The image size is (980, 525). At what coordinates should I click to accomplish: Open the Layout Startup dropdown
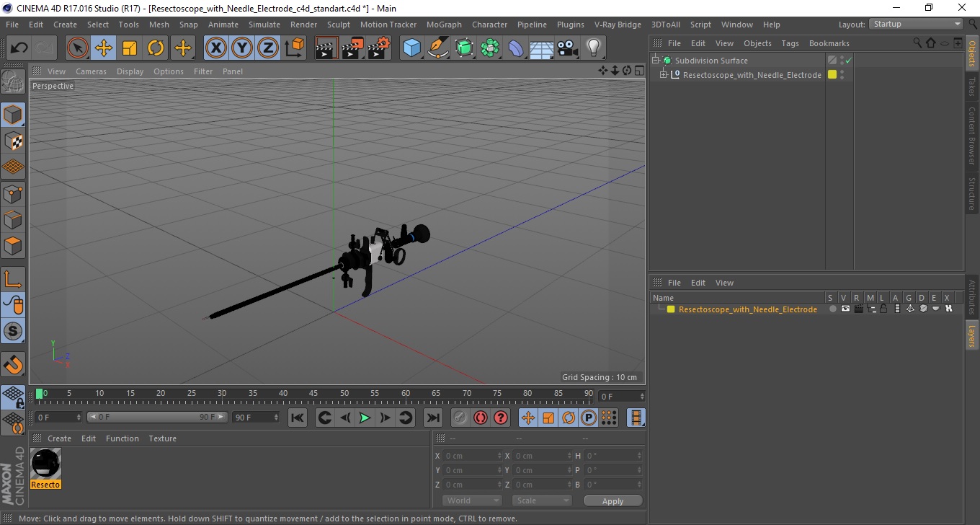tap(917, 24)
